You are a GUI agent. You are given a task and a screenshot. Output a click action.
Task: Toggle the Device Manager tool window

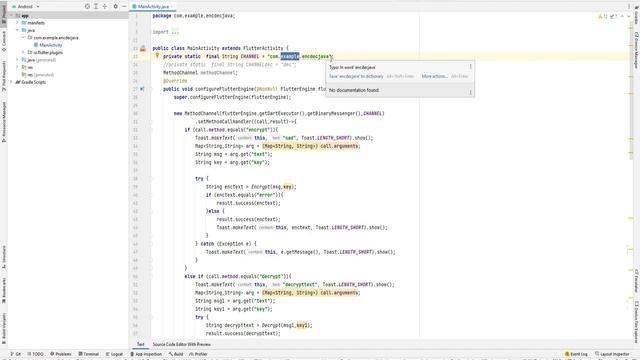tap(636, 50)
